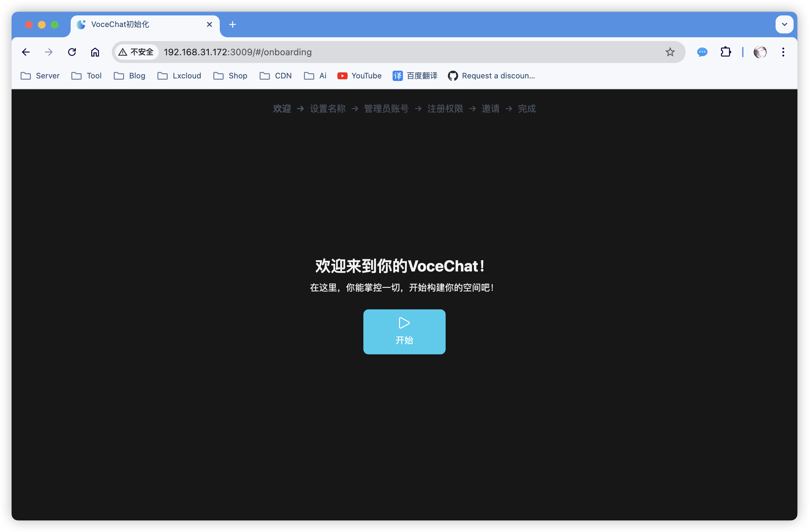Screen dimensions: 809x532
Task: Open the Lxcloud bookmarks folder
Action: click(x=179, y=76)
